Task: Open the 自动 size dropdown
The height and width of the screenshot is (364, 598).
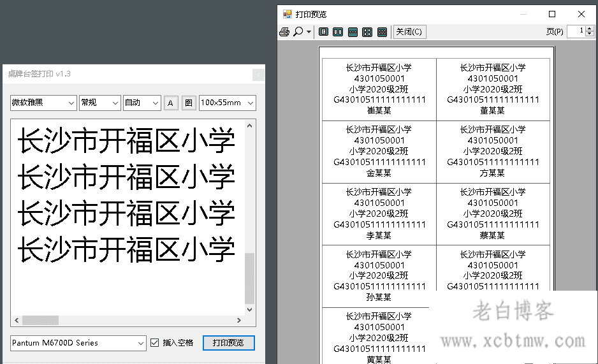Action: pos(142,103)
